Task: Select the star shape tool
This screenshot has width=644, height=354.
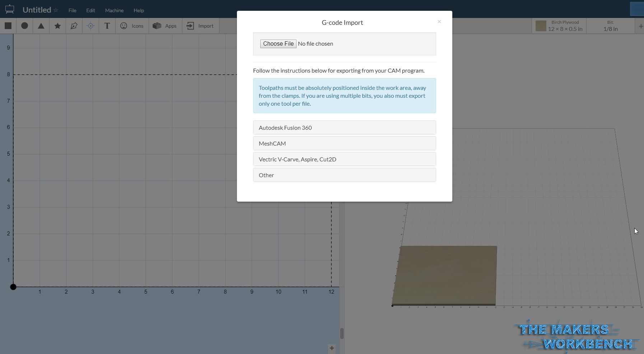Action: pos(57,26)
